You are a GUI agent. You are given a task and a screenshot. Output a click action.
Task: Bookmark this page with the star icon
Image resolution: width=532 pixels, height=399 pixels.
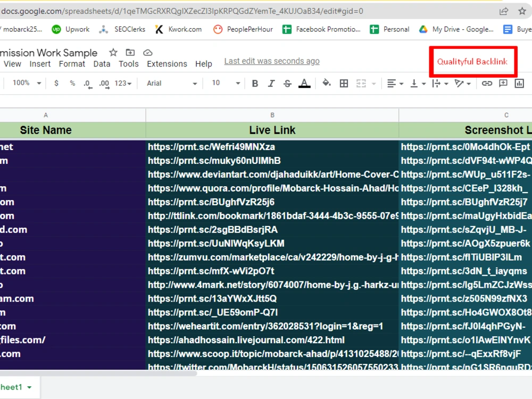[x=522, y=11]
